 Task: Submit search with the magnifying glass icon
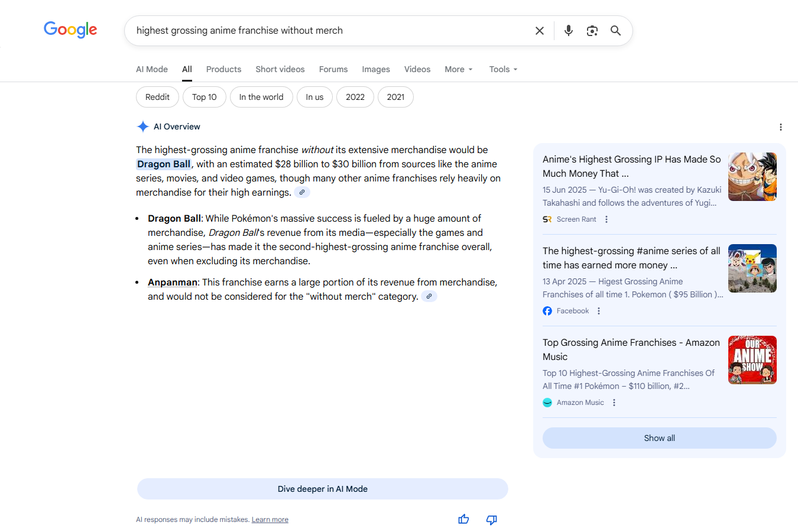click(616, 31)
